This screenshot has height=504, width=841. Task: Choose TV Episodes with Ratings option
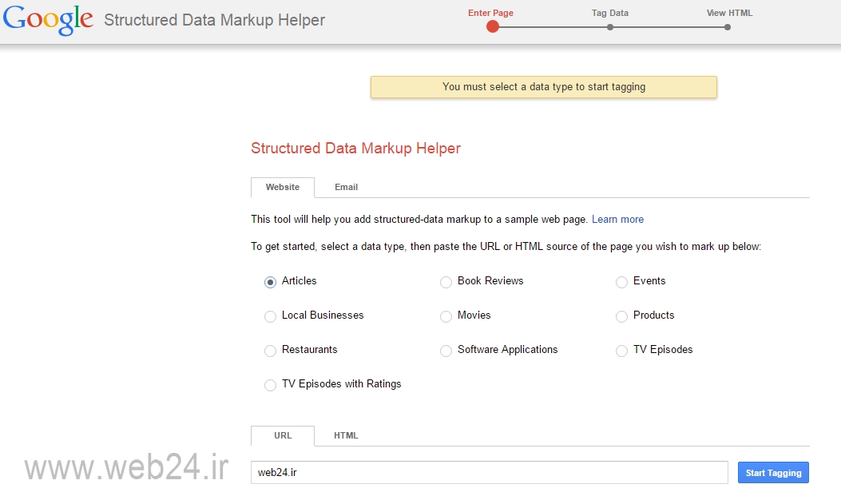click(x=270, y=385)
